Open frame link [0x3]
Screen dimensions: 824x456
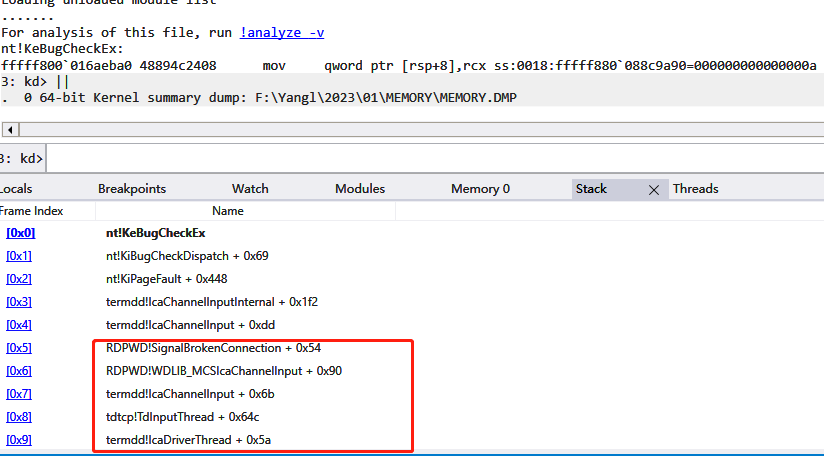pyautogui.click(x=19, y=303)
